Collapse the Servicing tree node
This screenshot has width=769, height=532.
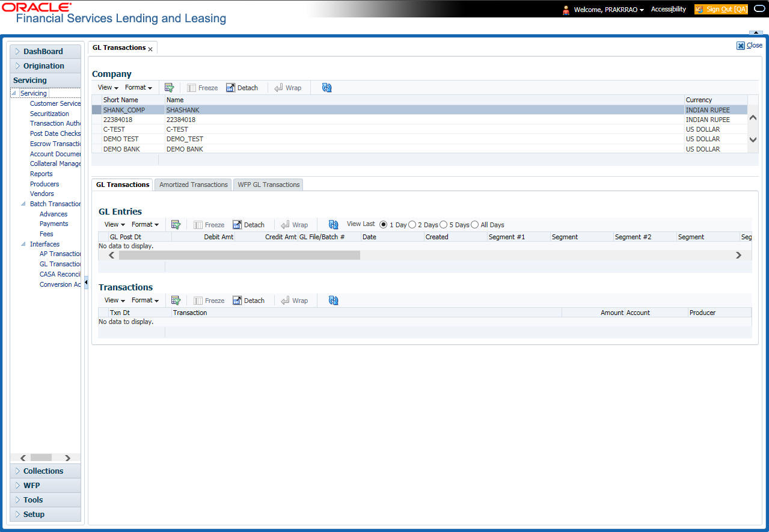point(14,93)
